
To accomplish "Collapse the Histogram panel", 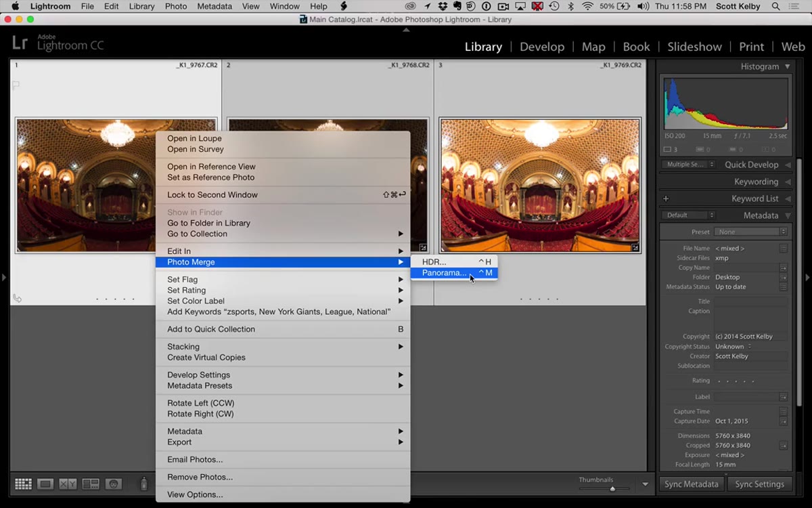I will click(x=788, y=66).
